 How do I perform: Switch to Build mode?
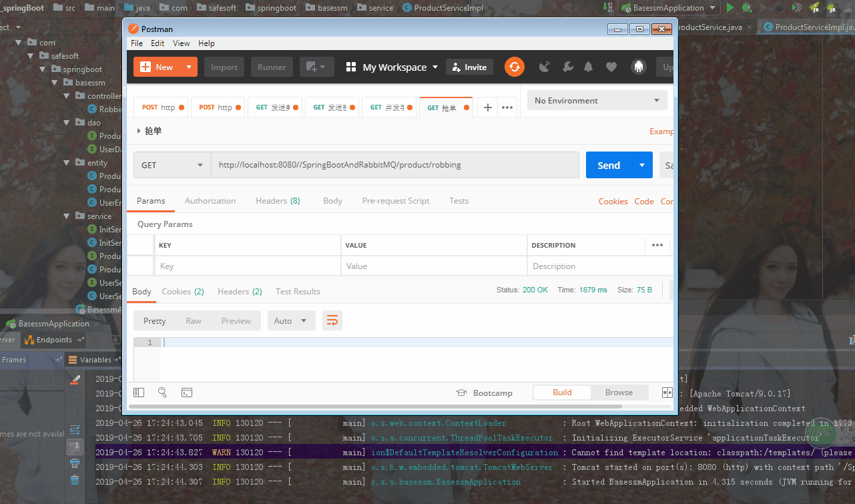click(x=562, y=392)
